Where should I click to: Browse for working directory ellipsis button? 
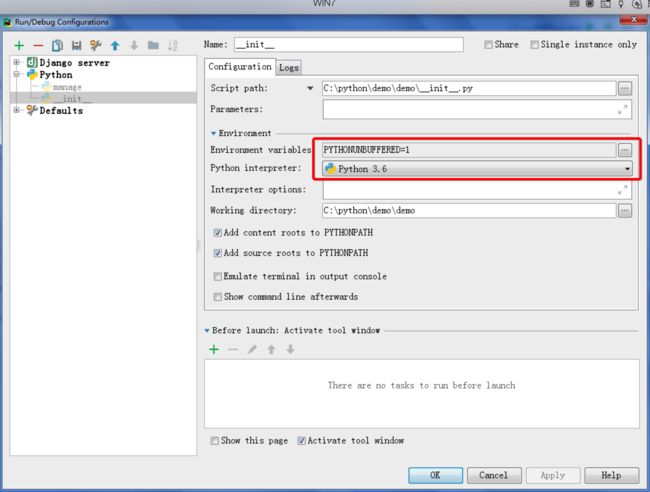[x=625, y=211]
